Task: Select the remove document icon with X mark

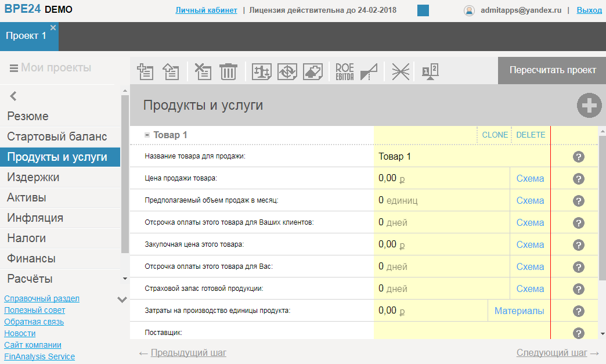Action: (203, 71)
